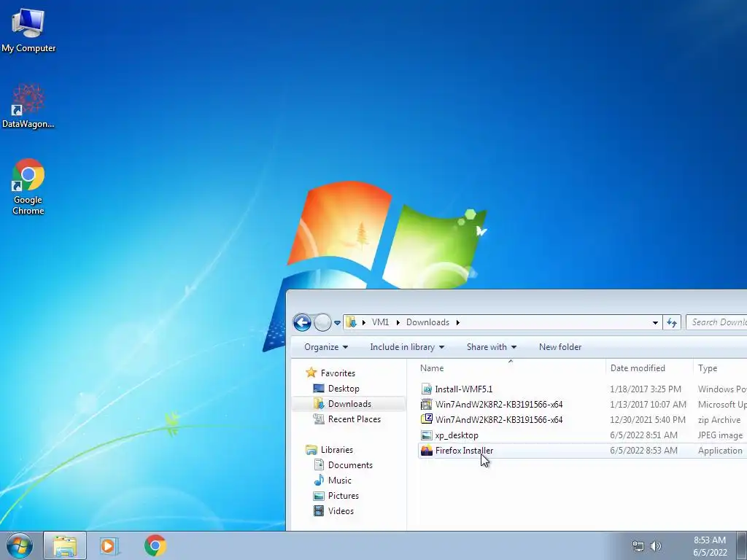Open Windows Media Player from taskbar
747x560 pixels.
[x=109, y=545]
